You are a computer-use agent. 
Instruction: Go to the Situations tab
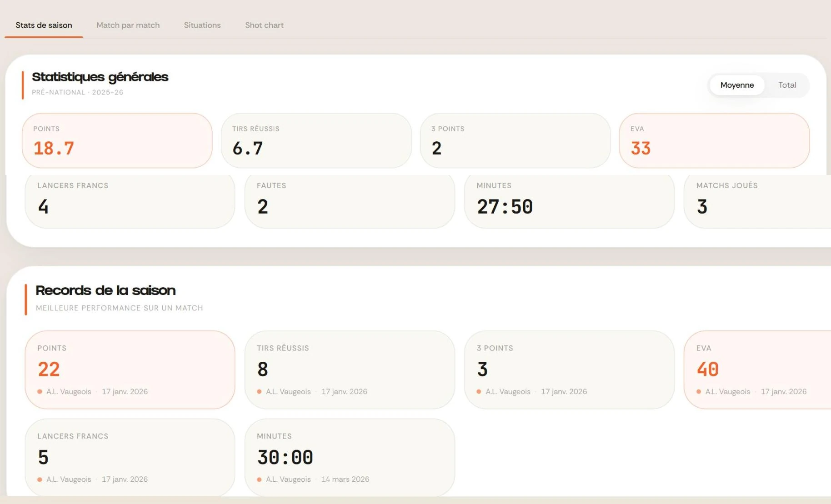pyautogui.click(x=202, y=25)
